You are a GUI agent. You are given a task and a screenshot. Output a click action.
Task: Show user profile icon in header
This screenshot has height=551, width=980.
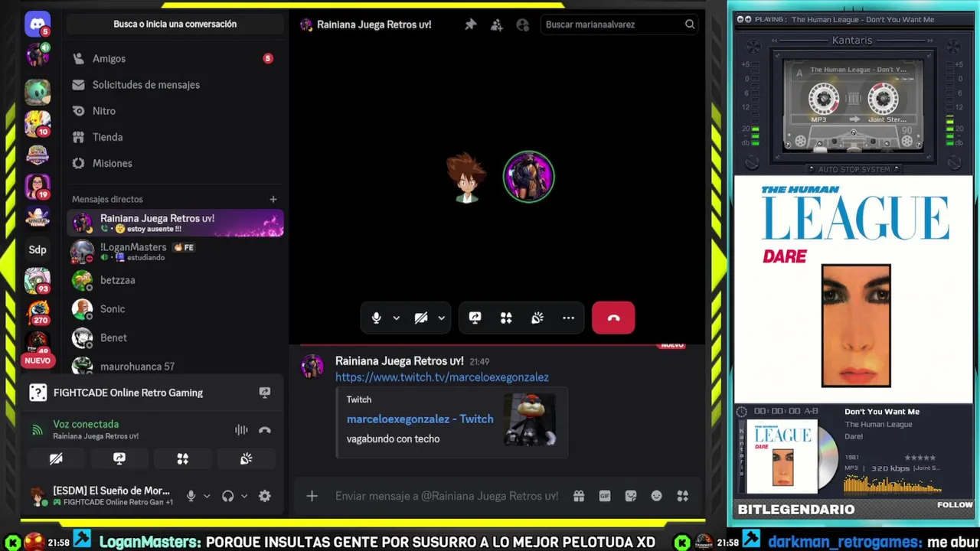pos(523,24)
